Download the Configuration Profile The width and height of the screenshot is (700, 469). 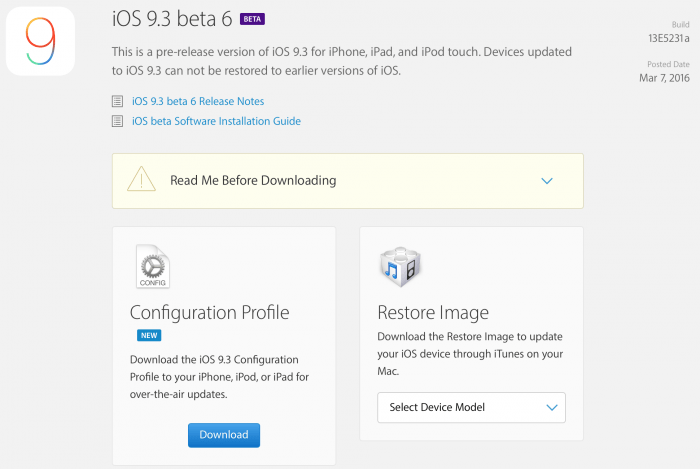[224, 435]
